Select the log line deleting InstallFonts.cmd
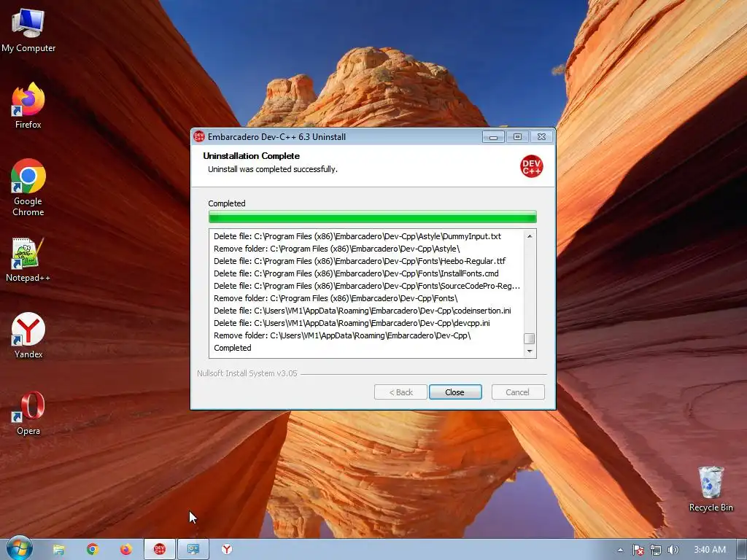The height and width of the screenshot is (560, 747). (356, 273)
